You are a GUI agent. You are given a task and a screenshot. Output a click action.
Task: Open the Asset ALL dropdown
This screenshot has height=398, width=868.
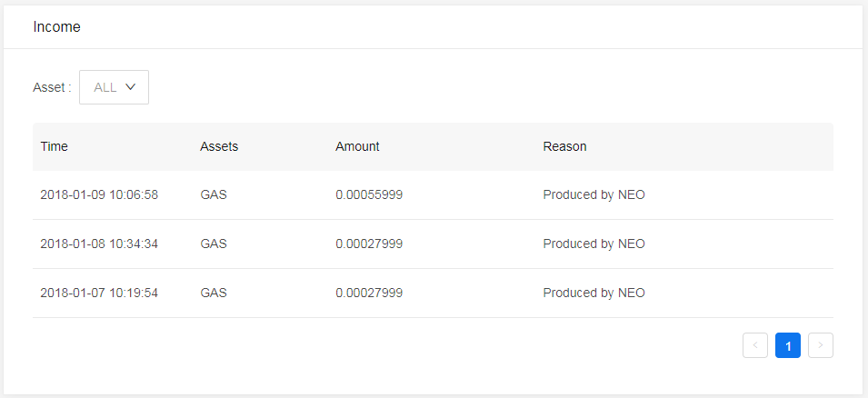pos(114,87)
